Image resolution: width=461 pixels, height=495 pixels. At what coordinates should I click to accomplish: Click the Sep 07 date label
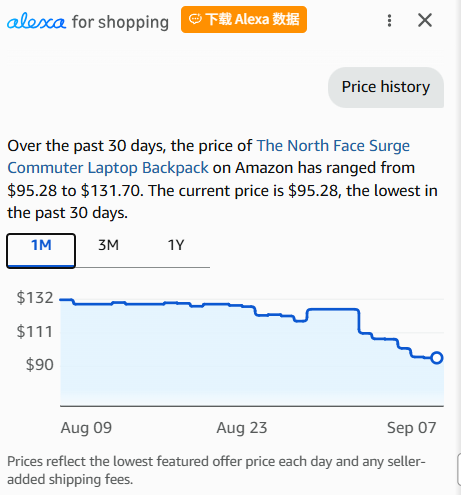tap(412, 428)
